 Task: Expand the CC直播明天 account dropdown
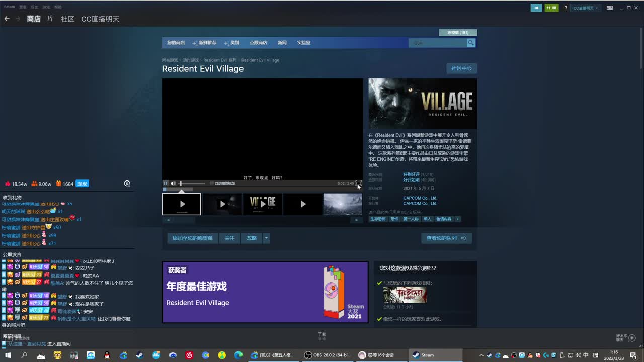tap(586, 8)
